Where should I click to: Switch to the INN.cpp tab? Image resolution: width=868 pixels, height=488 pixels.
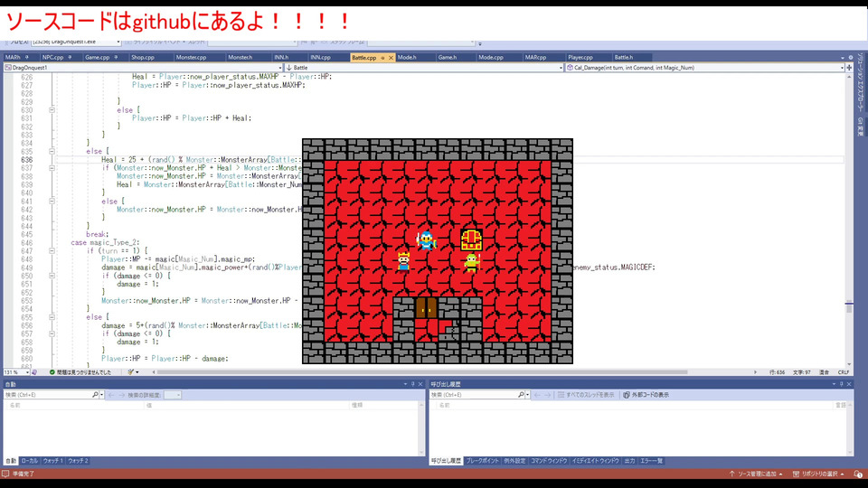tap(320, 58)
